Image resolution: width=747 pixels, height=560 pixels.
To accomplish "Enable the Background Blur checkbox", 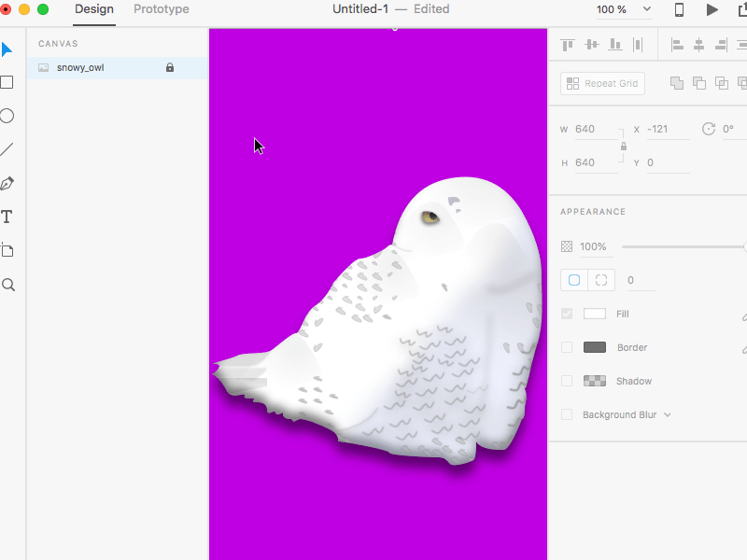I will pos(566,414).
